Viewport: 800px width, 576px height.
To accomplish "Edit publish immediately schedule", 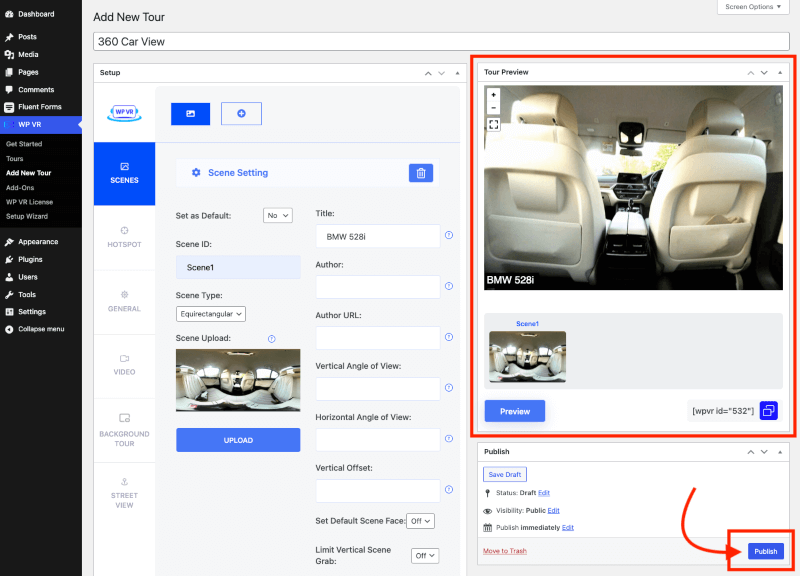I will (x=568, y=528).
